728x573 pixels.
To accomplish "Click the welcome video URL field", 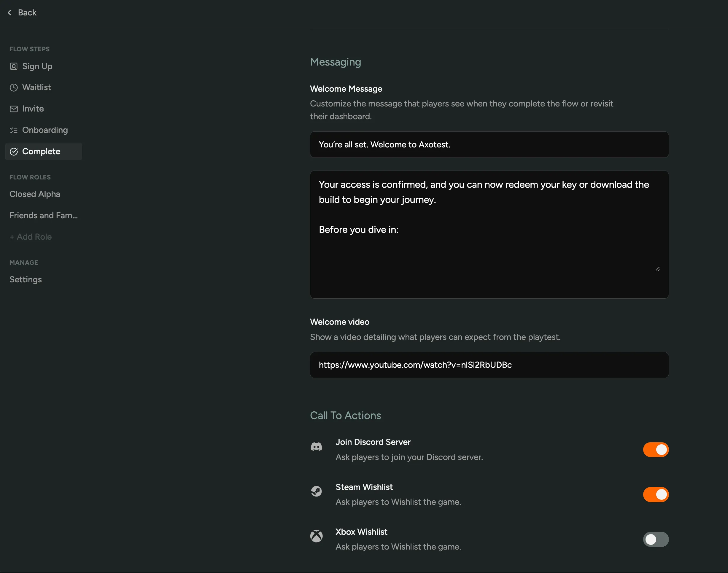I will pos(489,365).
